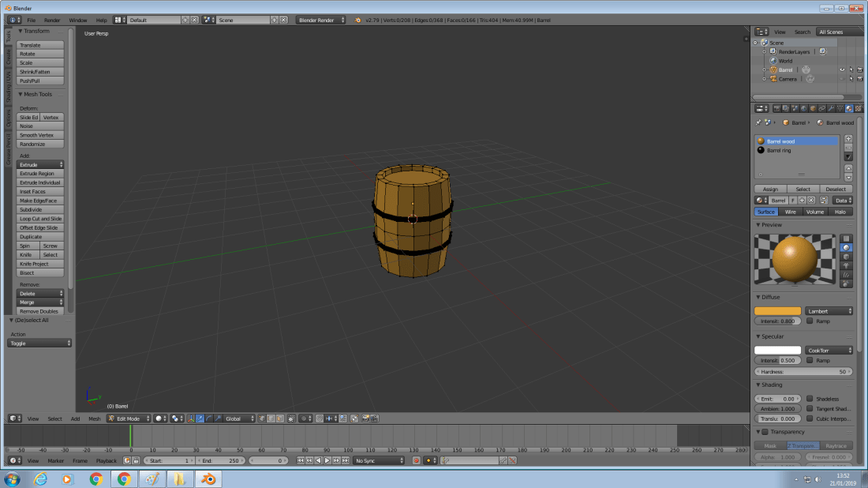This screenshot has width=868, height=488.
Task: Enable the snap magnet tool
Action: click(321, 419)
